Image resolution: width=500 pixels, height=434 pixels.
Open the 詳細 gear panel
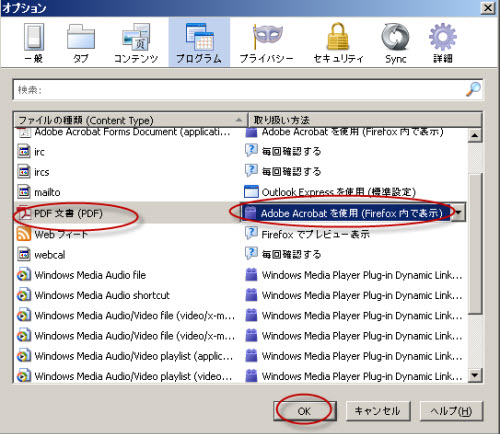pyautogui.click(x=443, y=43)
